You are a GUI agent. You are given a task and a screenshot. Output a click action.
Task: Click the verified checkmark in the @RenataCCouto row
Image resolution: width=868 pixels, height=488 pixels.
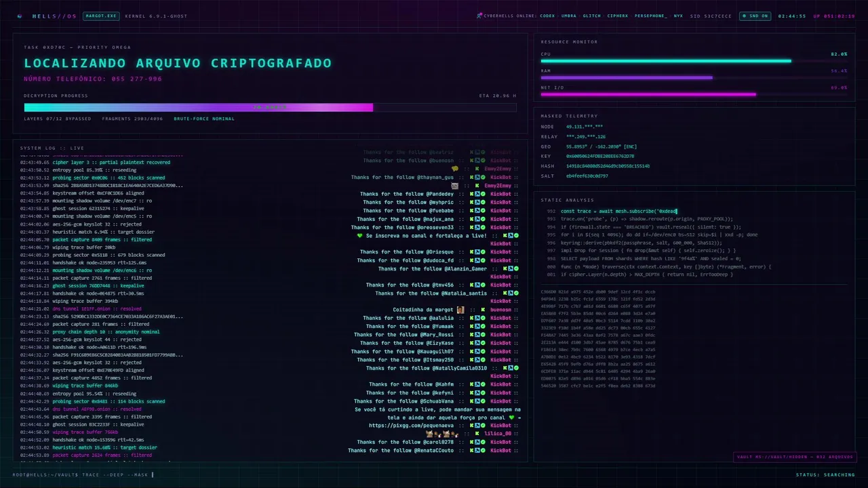click(483, 450)
